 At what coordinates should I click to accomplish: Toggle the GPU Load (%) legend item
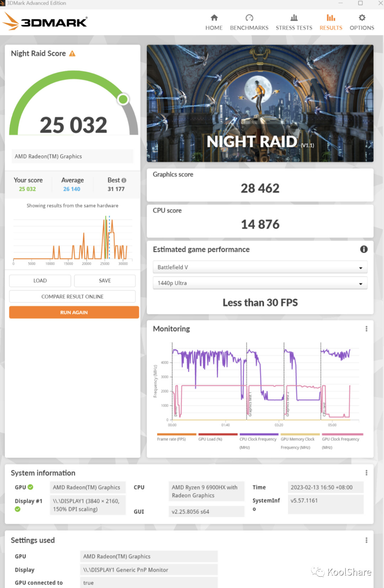(x=218, y=437)
